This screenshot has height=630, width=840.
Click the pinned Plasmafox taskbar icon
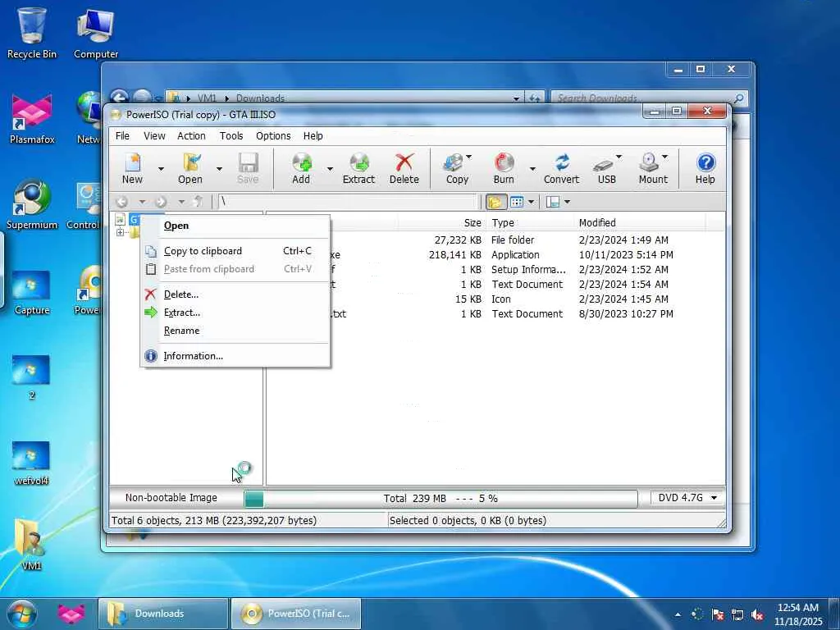(71, 614)
